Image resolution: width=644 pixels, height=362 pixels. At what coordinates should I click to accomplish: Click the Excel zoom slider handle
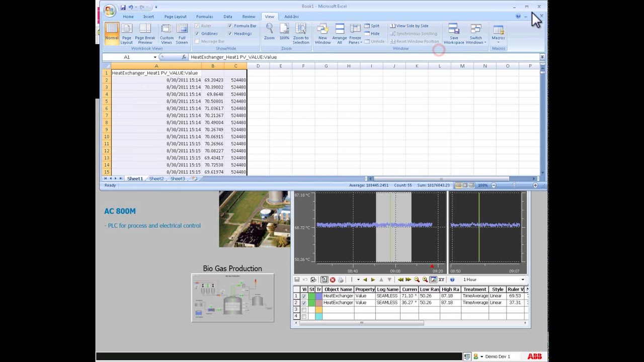(514, 186)
